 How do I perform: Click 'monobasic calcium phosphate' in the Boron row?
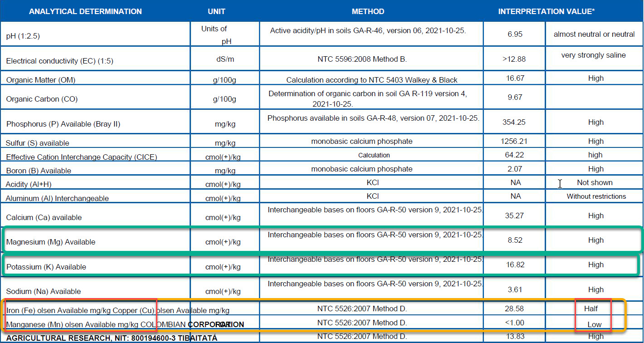pyautogui.click(x=362, y=169)
